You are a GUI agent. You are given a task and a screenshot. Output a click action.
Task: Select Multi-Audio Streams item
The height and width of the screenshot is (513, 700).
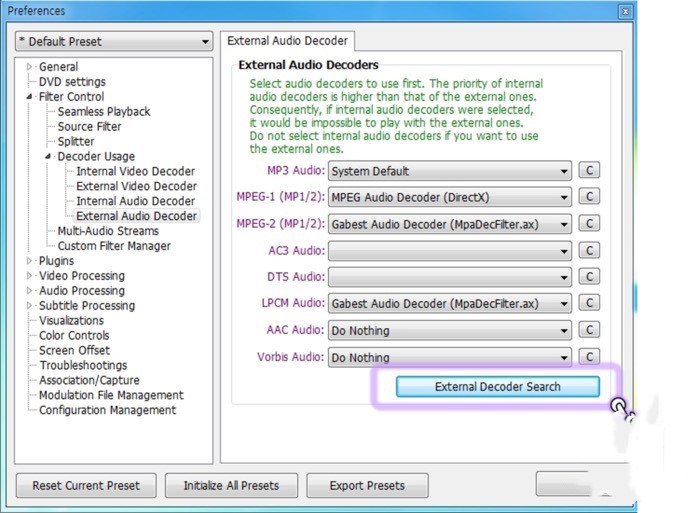pyautogui.click(x=108, y=231)
